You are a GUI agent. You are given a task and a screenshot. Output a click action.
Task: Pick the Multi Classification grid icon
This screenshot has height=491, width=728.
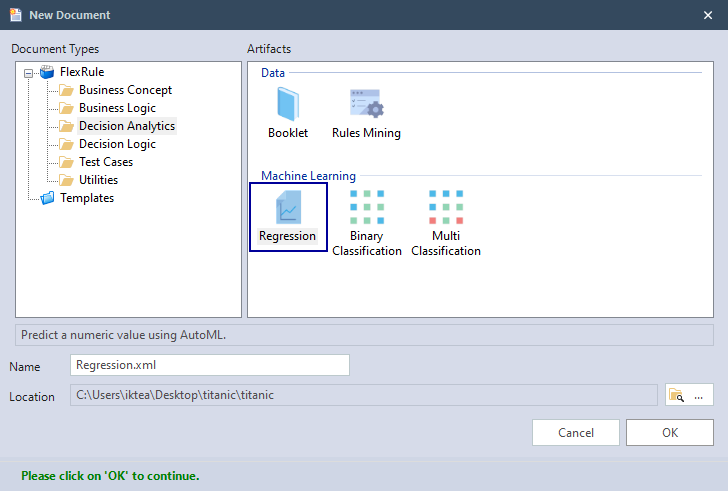coord(446,207)
